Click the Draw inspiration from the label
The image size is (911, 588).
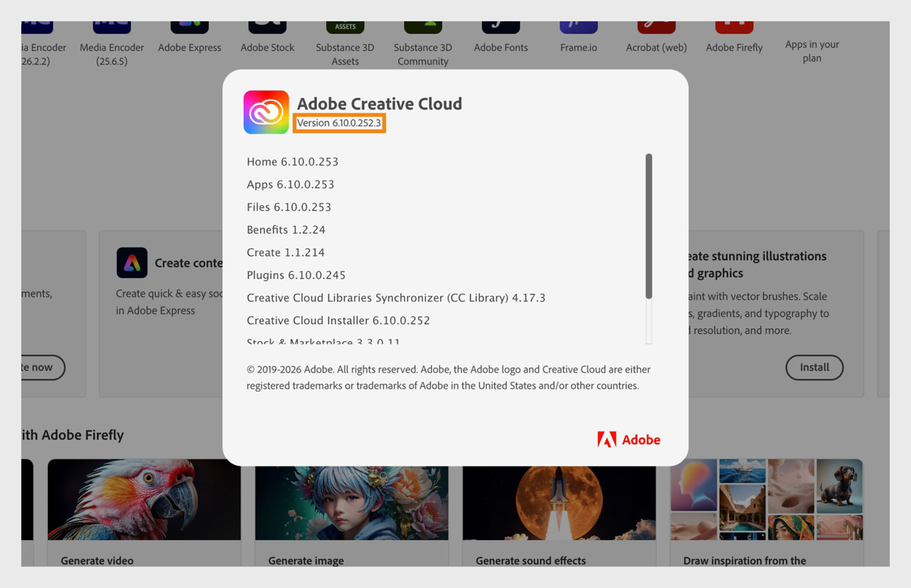(745, 560)
